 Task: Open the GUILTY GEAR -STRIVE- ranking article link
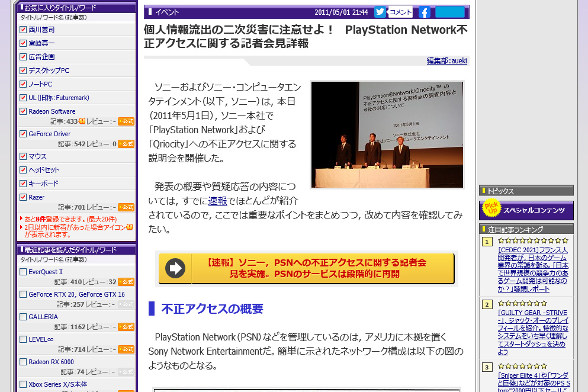coord(533,332)
